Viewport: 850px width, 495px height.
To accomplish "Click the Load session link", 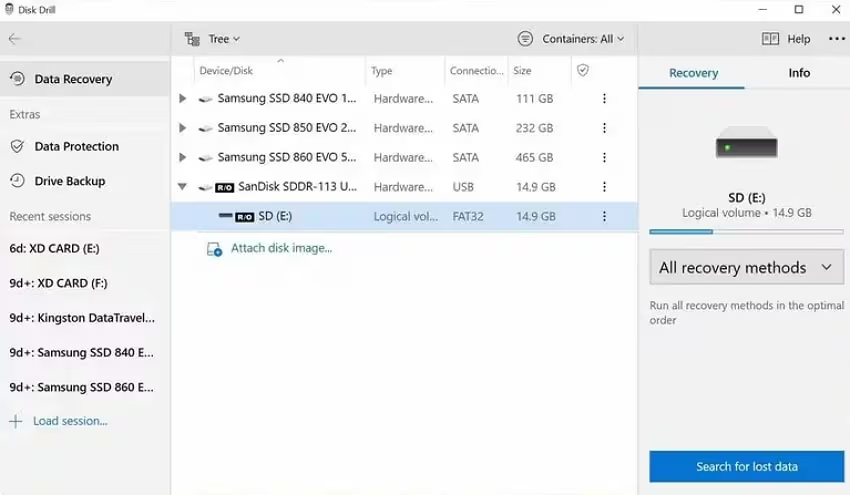I will (x=70, y=421).
